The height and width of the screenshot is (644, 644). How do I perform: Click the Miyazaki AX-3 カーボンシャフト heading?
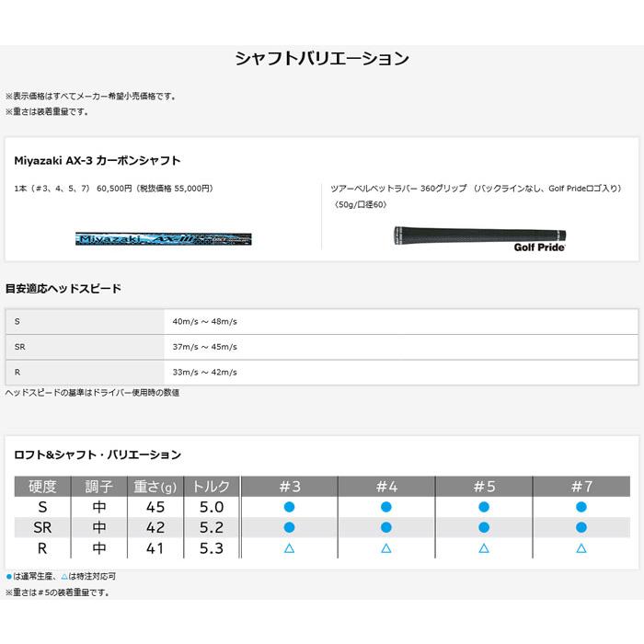98,161
